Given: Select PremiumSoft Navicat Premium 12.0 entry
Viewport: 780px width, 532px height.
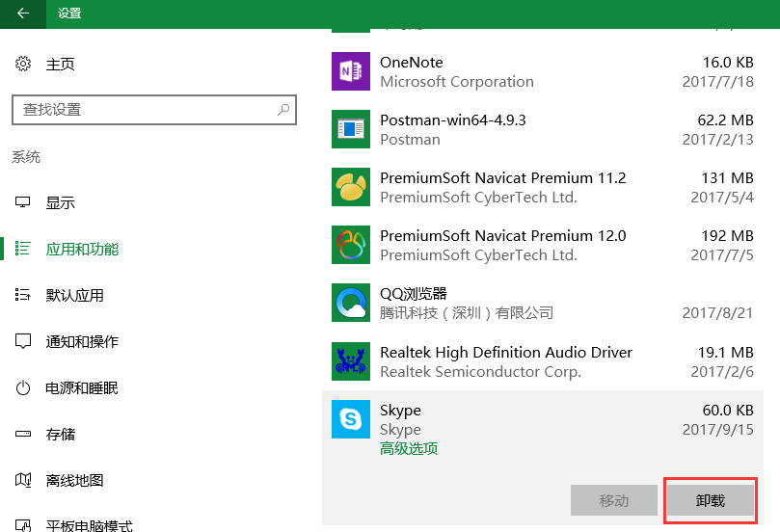Looking at the screenshot, I should pyautogui.click(x=503, y=236).
